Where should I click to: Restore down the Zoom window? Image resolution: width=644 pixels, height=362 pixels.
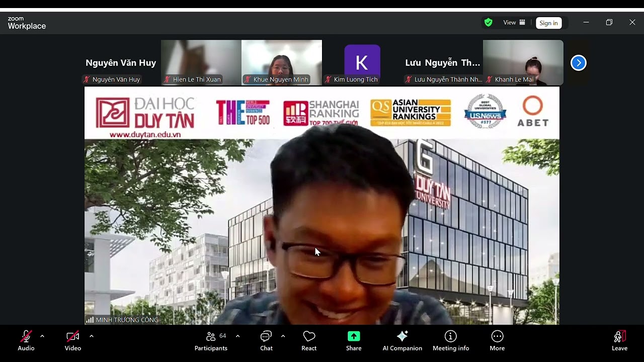point(609,22)
